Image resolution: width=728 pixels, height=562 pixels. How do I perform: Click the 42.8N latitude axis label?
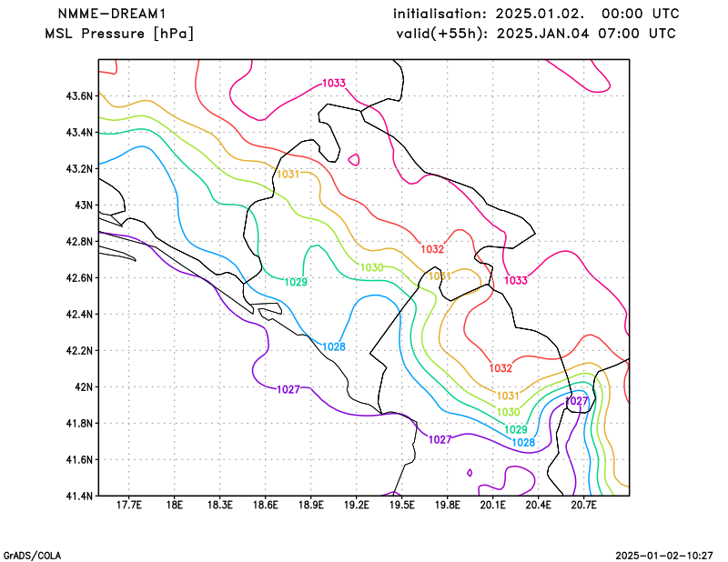(79, 242)
